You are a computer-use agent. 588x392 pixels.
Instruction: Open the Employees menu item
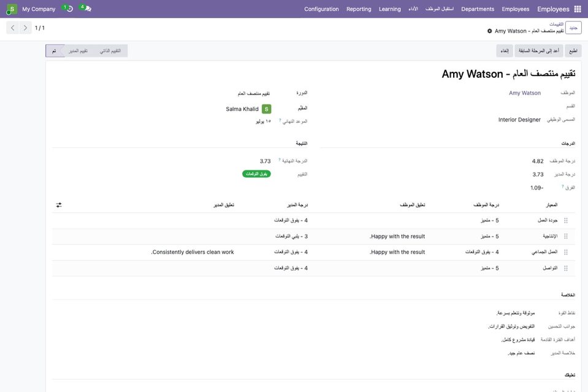515,9
